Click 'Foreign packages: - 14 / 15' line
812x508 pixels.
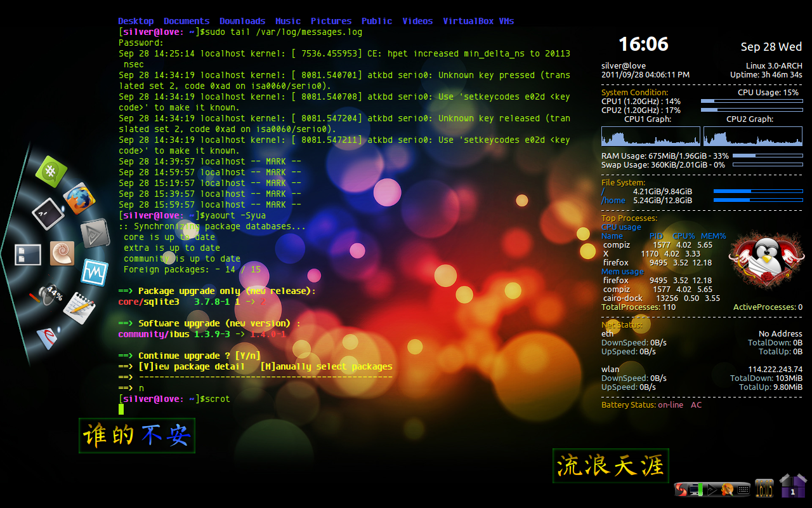(x=192, y=269)
